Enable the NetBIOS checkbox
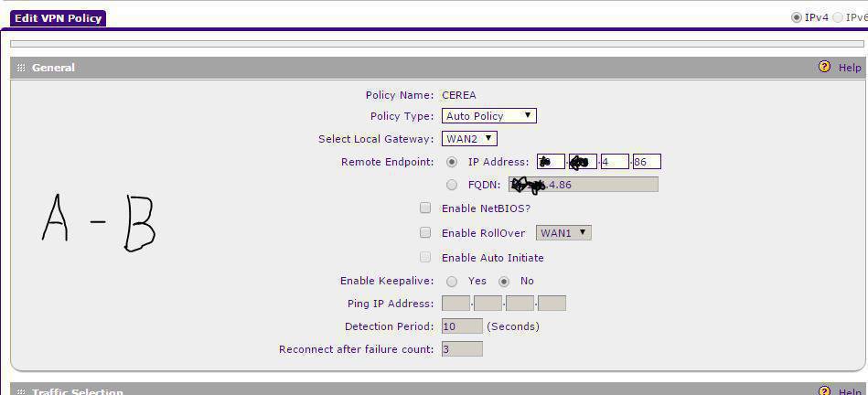The image size is (868, 395). (x=425, y=208)
